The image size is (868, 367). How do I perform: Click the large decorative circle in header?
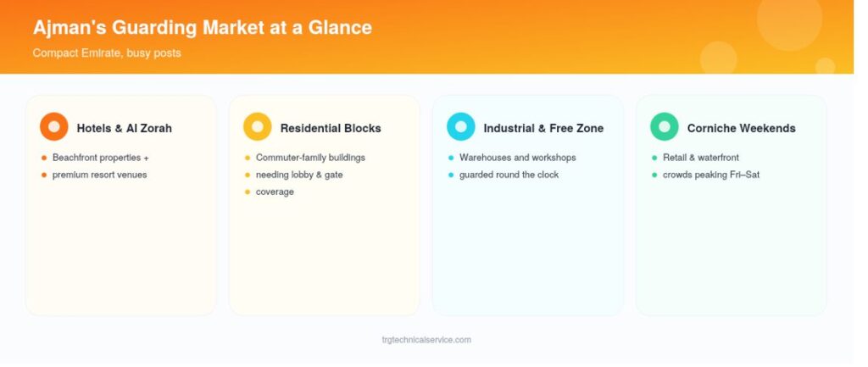[789, 20]
